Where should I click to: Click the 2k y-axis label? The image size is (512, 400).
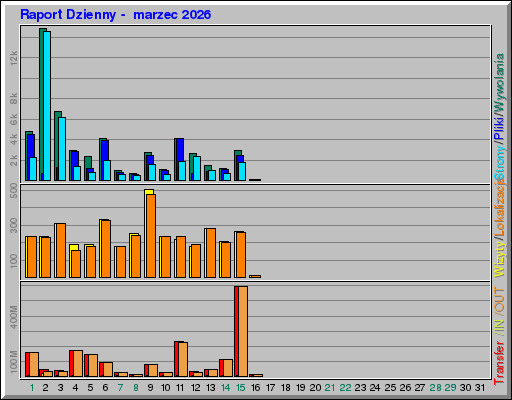(x=14, y=160)
